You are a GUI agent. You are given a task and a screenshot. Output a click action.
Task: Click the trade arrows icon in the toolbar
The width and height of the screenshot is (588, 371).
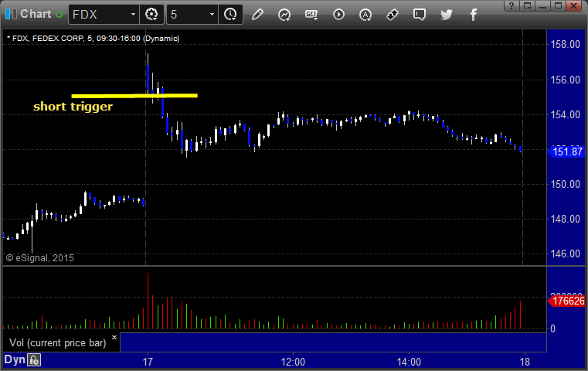click(393, 15)
